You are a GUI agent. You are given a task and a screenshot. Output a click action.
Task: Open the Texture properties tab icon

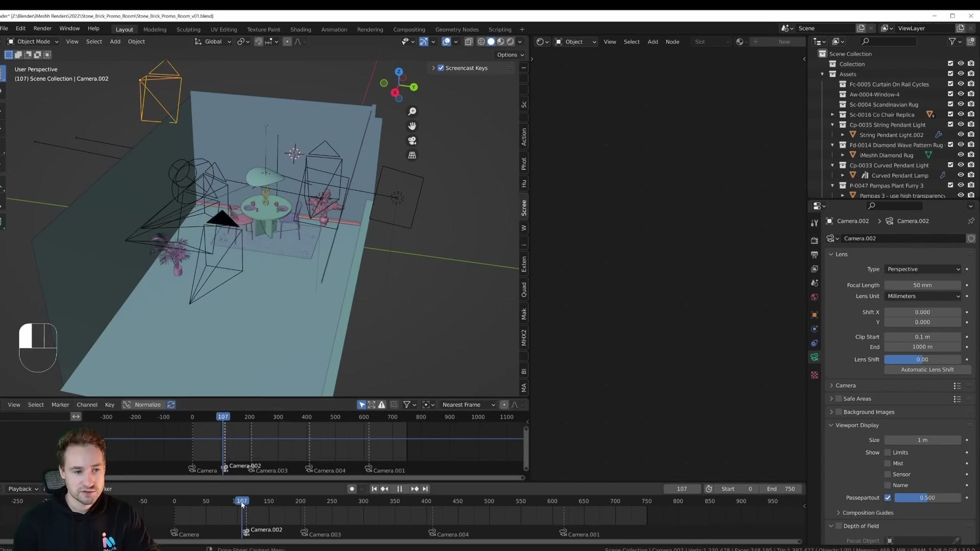click(x=814, y=375)
